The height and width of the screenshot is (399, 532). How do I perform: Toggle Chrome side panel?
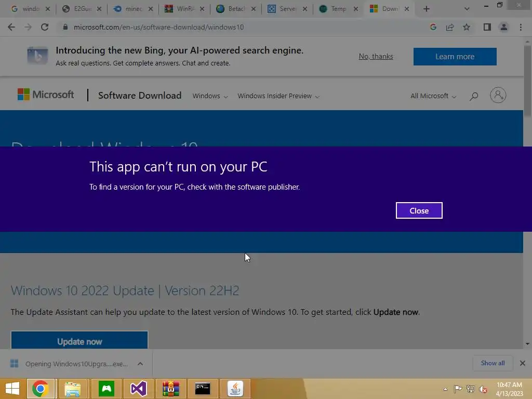click(x=487, y=27)
